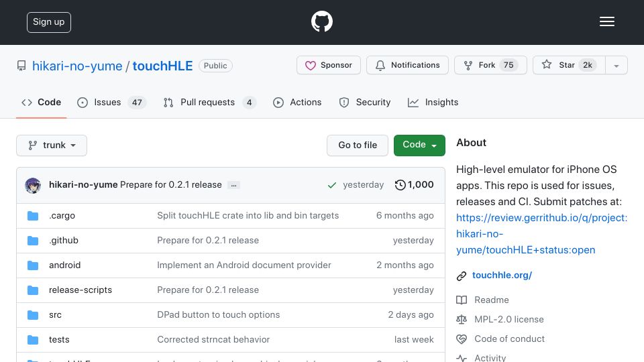
Task: Open the src folder name
Action: click(55, 315)
